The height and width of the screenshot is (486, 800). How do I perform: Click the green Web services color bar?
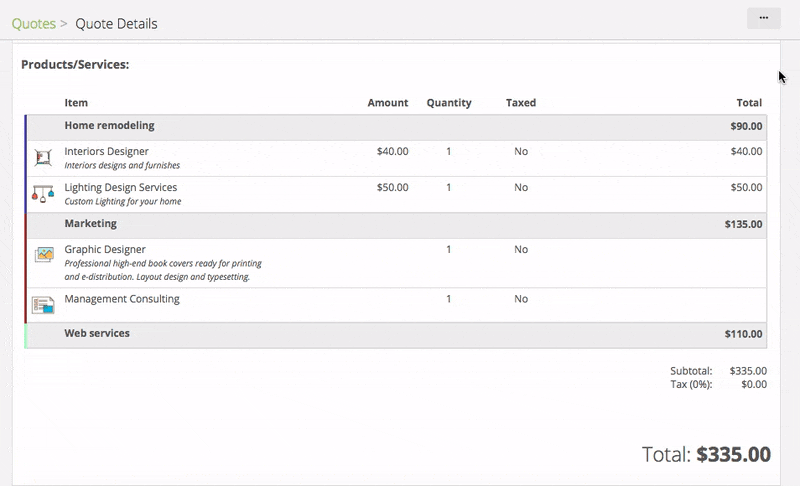pos(26,335)
